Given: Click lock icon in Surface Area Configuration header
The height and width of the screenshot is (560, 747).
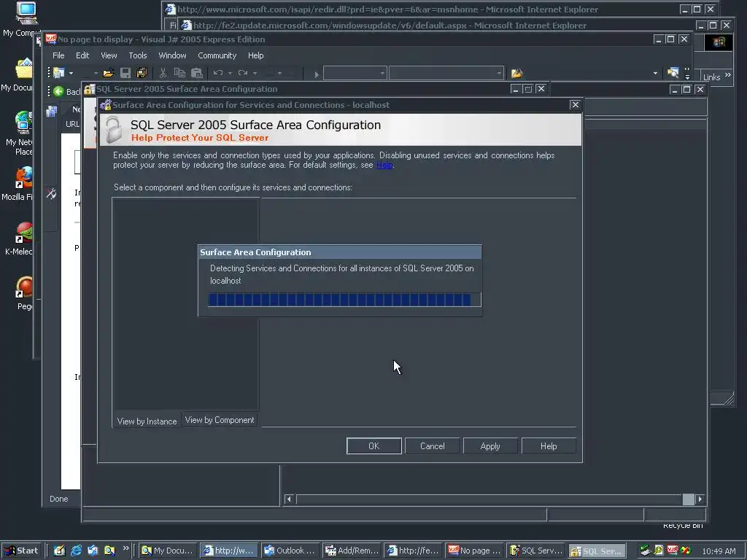Looking at the screenshot, I should click(x=113, y=130).
